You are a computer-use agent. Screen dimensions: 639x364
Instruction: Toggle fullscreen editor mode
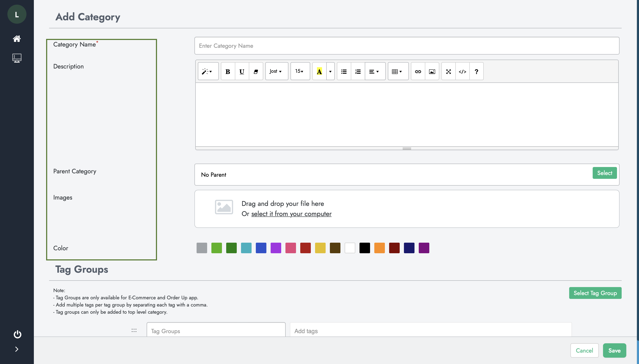pyautogui.click(x=448, y=71)
